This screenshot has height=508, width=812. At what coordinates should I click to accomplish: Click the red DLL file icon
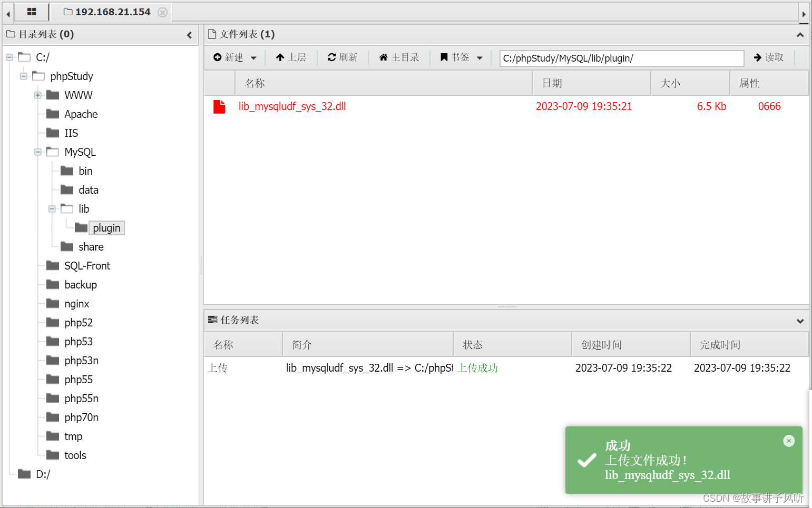coord(219,106)
